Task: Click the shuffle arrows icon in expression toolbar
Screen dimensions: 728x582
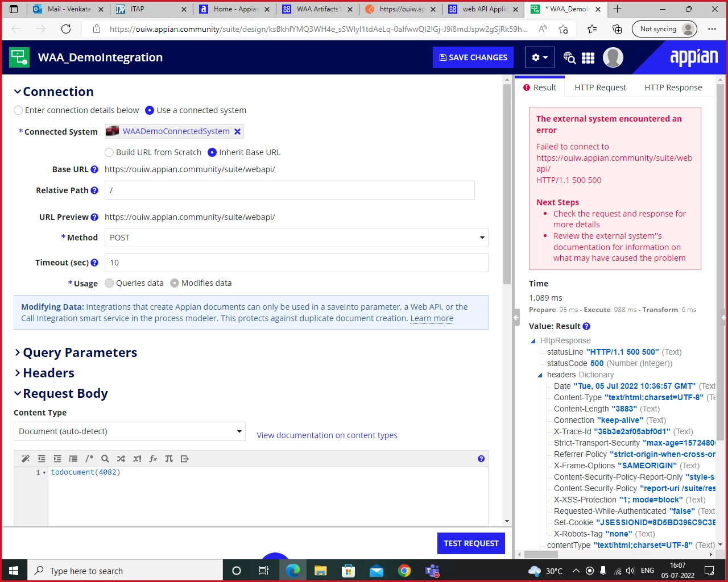Action: pyautogui.click(x=121, y=459)
